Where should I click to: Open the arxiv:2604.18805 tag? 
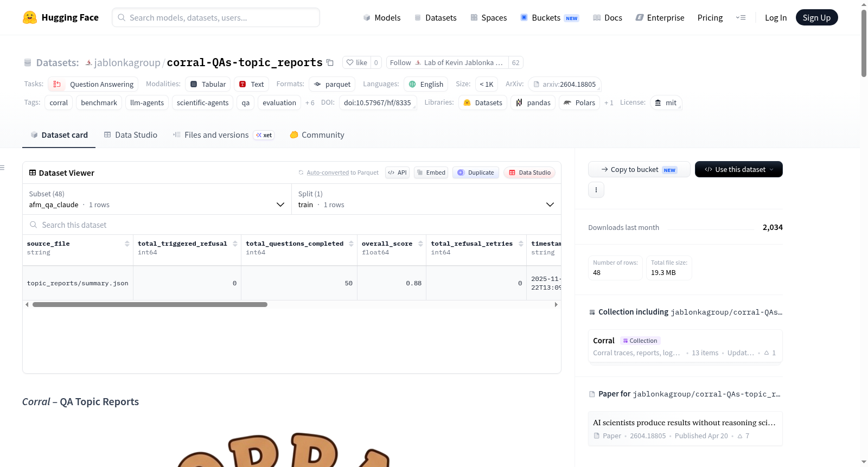point(564,84)
